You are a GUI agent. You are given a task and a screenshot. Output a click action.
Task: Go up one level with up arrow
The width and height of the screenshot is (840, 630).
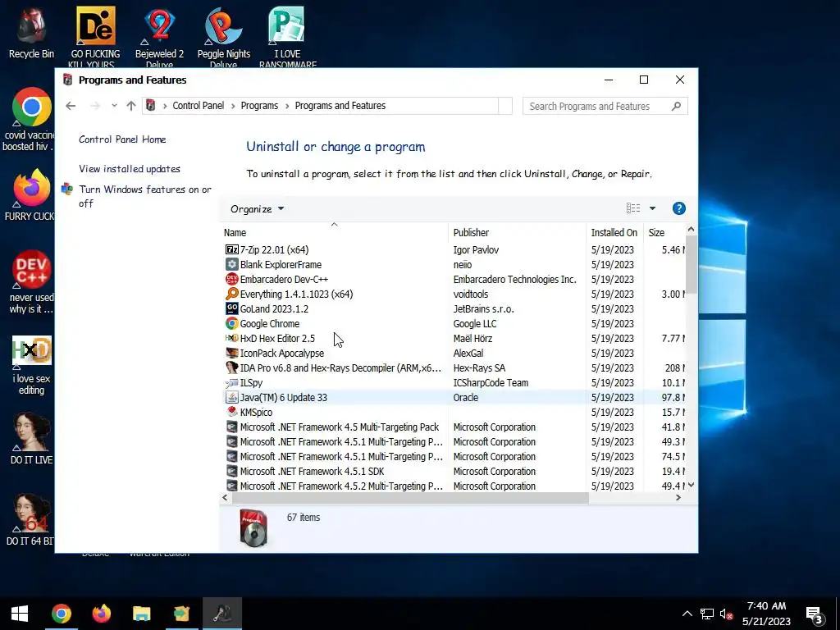tap(131, 106)
